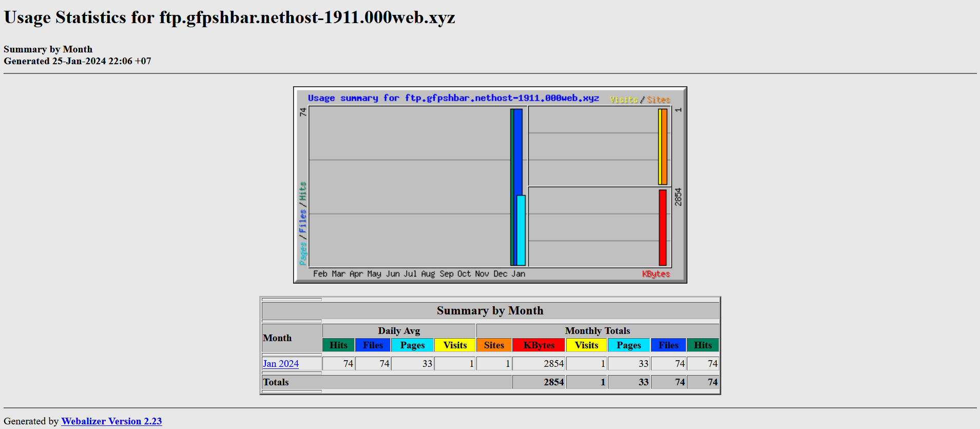Image resolution: width=980 pixels, height=429 pixels.
Task: Click Totals row Visits value 1
Action: tap(587, 382)
